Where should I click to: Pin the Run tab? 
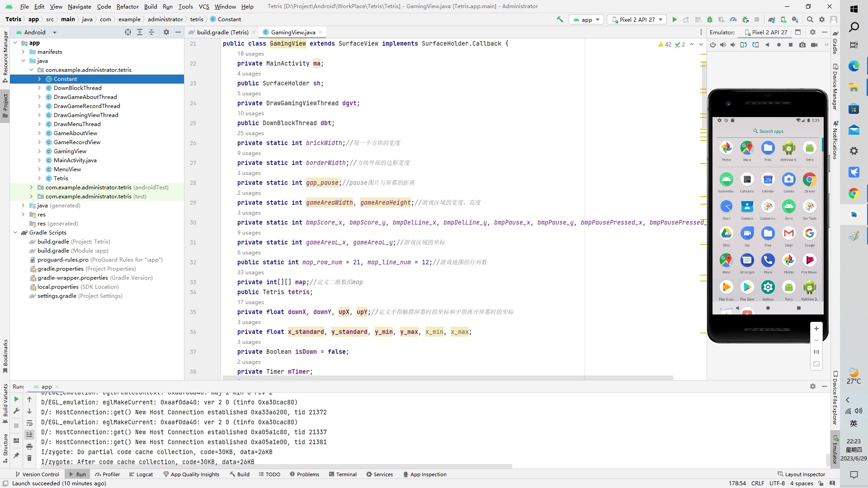(16, 455)
